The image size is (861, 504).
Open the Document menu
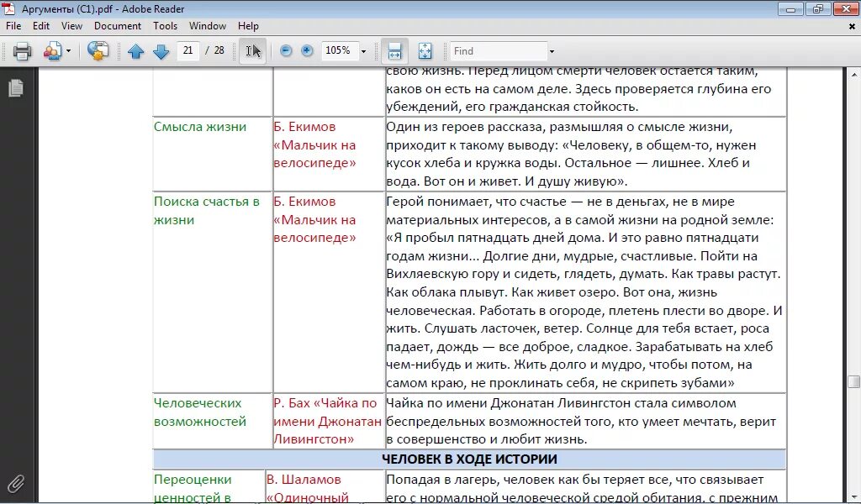coord(118,26)
